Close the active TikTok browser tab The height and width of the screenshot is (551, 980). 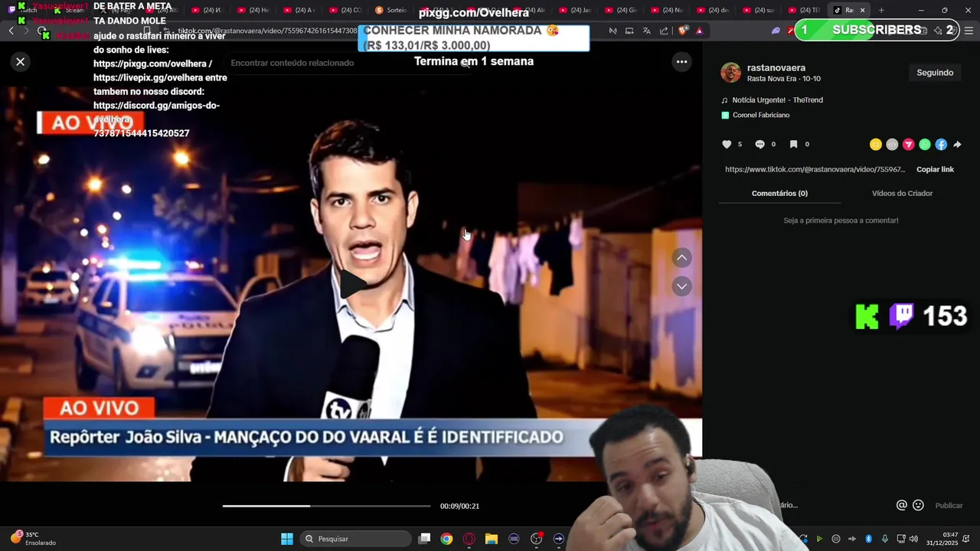coord(862,10)
